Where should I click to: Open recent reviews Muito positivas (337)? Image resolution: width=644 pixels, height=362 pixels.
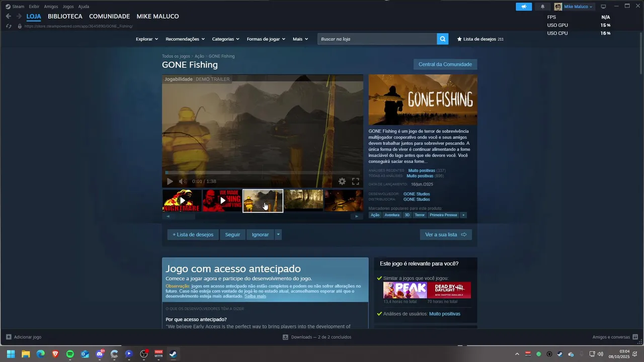click(x=427, y=170)
